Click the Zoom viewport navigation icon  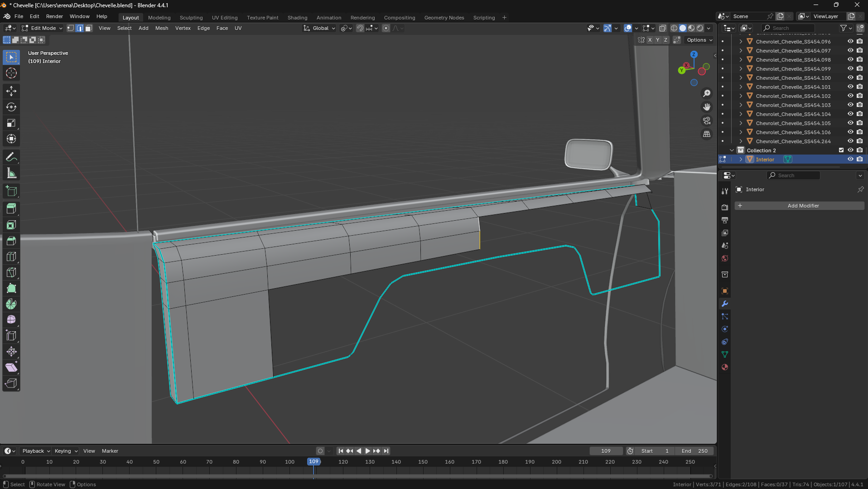[x=707, y=93]
